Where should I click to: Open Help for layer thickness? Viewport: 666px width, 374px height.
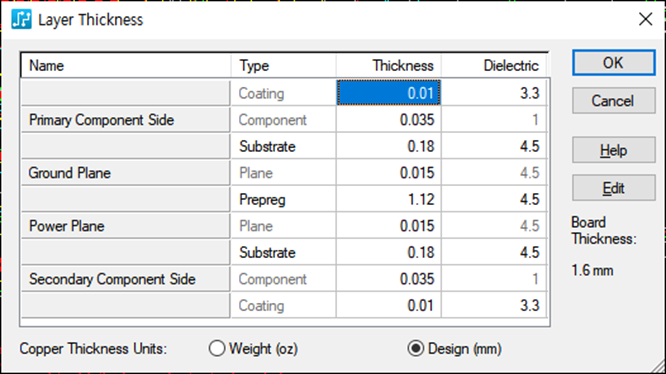(x=613, y=150)
